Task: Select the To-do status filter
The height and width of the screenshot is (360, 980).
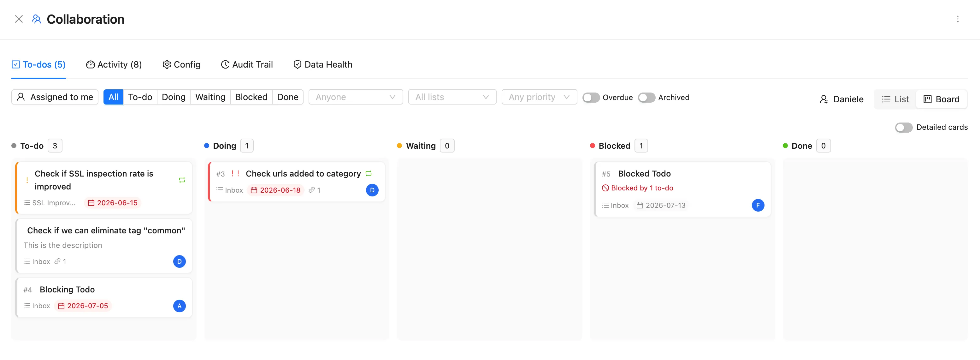Action: (x=140, y=97)
